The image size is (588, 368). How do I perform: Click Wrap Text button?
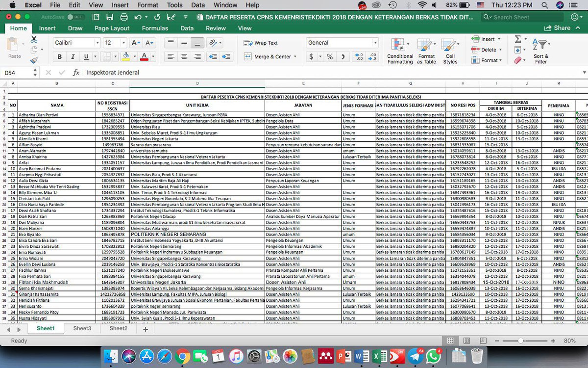coord(261,43)
